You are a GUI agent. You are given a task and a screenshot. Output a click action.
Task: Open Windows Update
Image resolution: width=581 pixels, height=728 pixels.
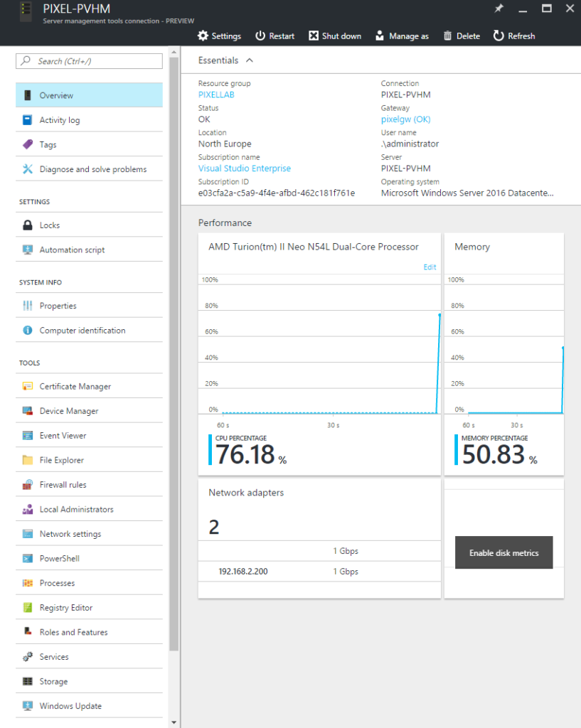tap(70, 705)
